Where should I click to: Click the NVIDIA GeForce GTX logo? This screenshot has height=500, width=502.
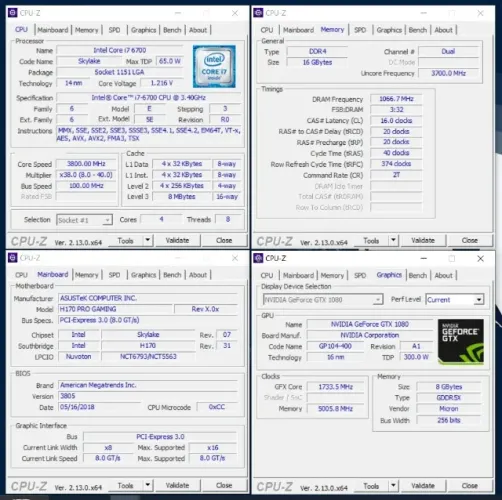[x=461, y=341]
